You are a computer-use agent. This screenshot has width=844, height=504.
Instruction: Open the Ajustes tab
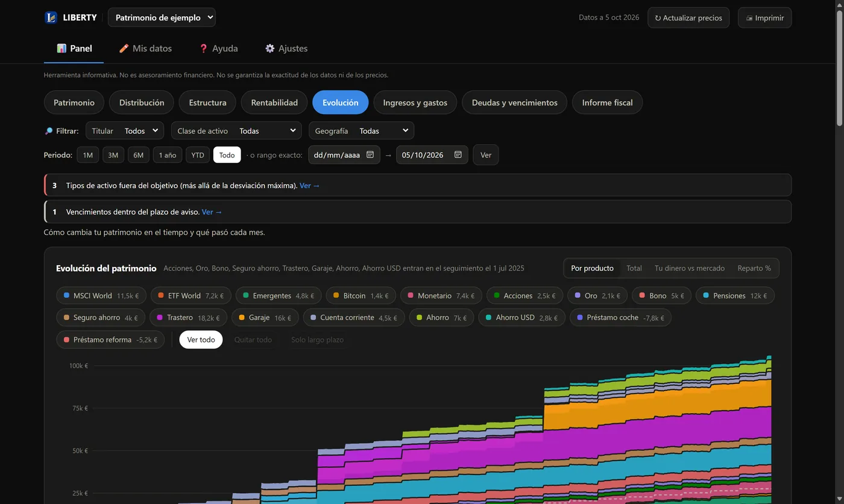(x=286, y=48)
